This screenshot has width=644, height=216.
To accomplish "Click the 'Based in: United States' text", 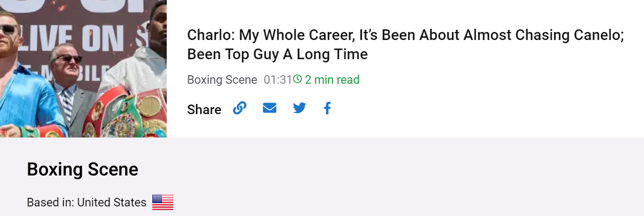I will click(x=87, y=203).
